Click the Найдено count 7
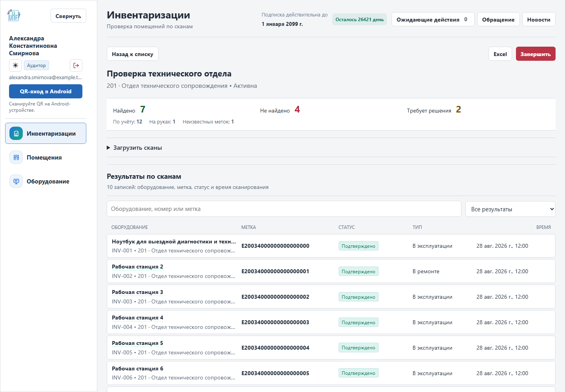This screenshot has height=392, width=565. coord(143,109)
